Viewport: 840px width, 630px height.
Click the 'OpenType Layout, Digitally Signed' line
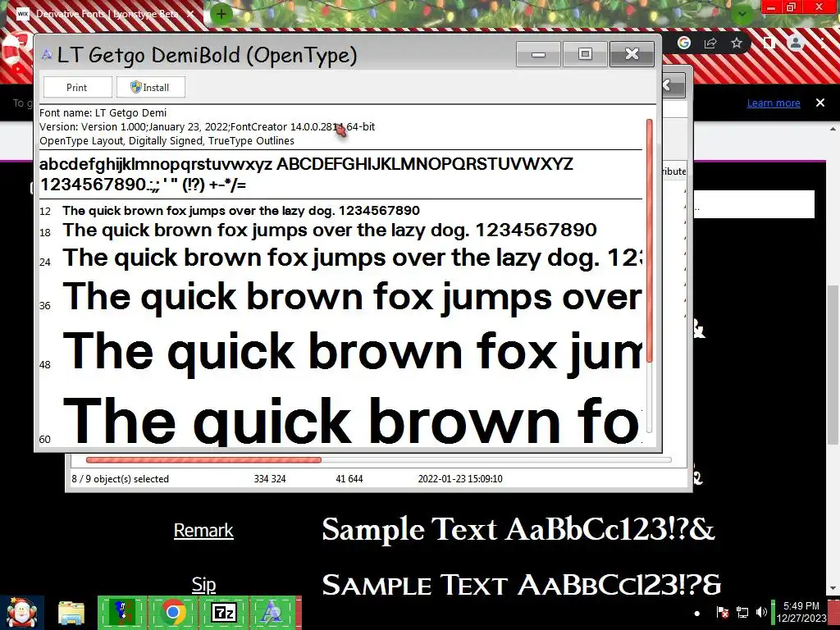(x=167, y=141)
